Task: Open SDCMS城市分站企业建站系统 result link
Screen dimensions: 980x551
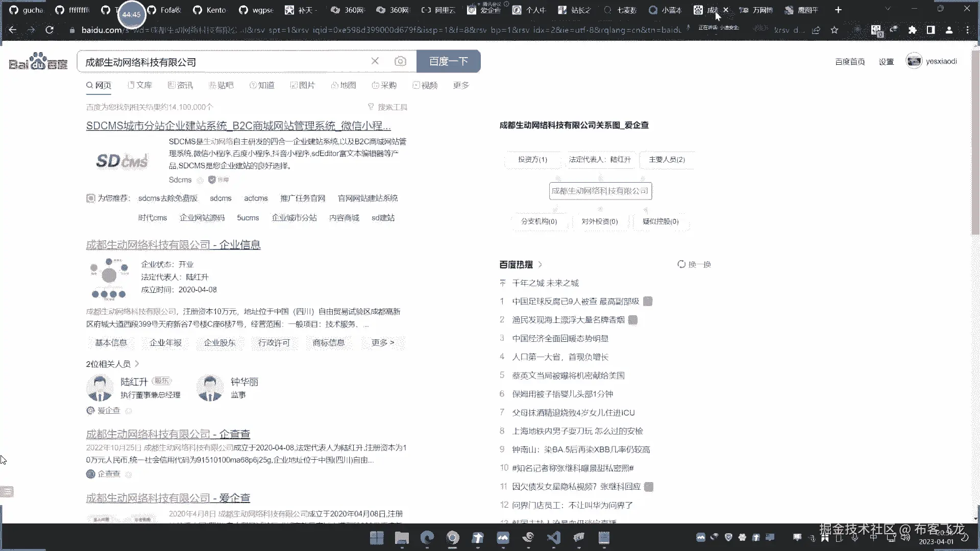Action: [x=238, y=126]
